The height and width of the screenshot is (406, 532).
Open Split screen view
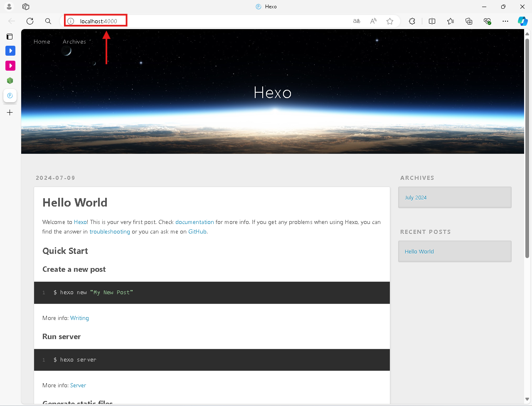pos(432,21)
